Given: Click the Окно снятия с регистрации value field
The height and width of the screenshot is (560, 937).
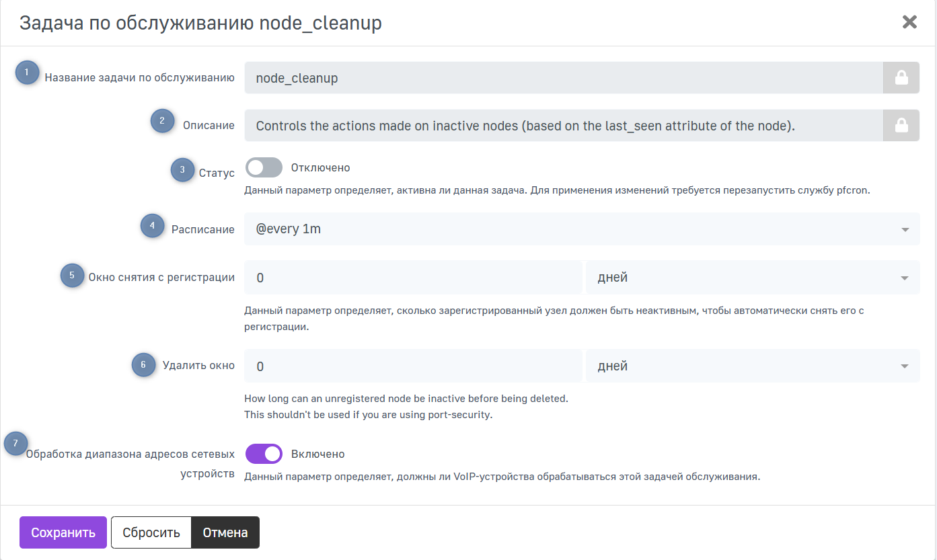Looking at the screenshot, I should point(412,278).
